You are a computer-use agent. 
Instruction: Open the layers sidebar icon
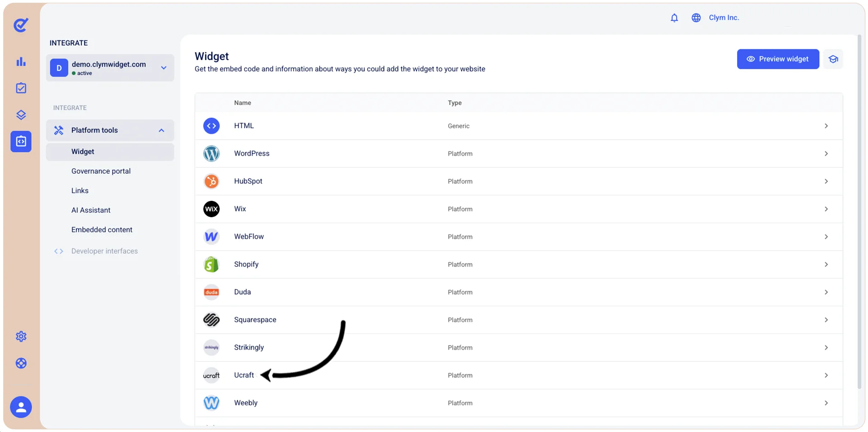21,115
